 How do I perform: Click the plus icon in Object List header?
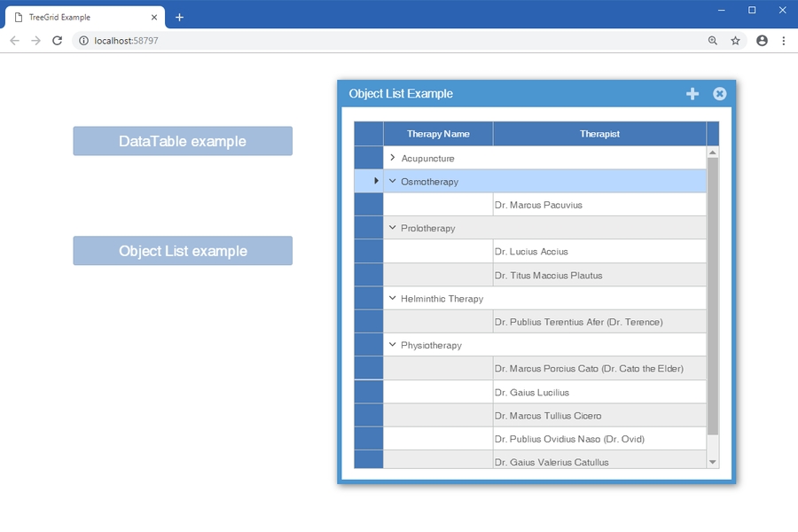pyautogui.click(x=692, y=94)
